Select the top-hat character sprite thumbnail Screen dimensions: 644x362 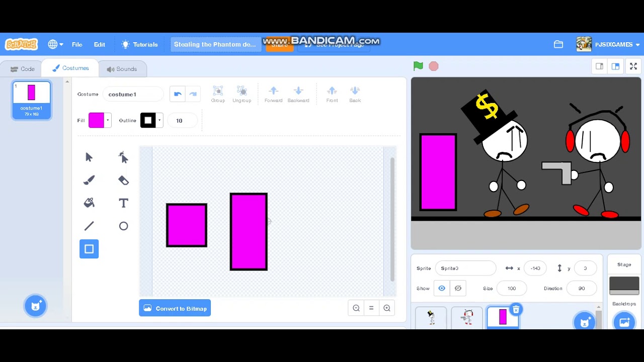click(x=431, y=318)
